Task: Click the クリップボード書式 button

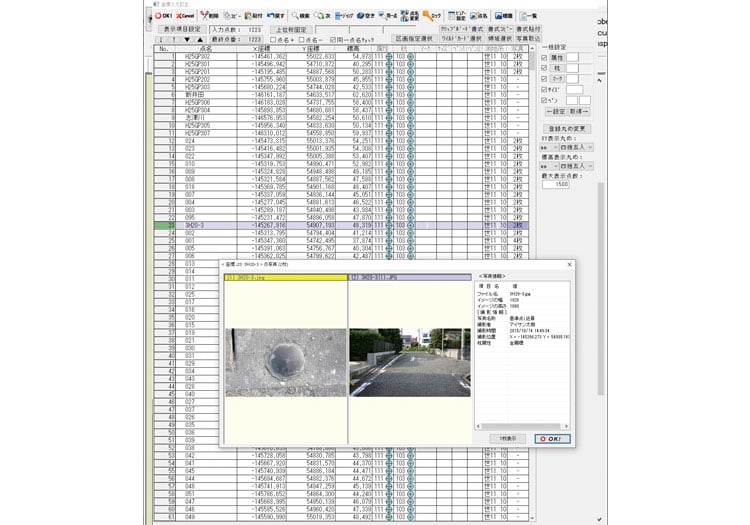Action: point(462,30)
